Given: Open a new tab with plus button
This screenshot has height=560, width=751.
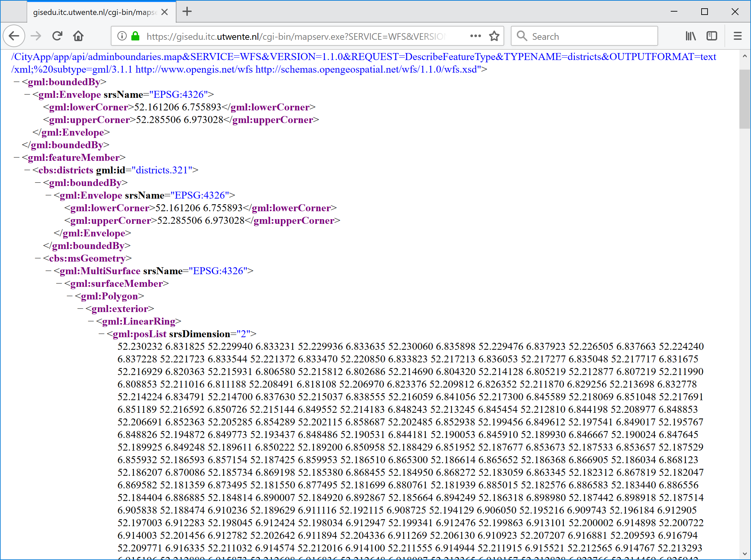Looking at the screenshot, I should coord(187,12).
